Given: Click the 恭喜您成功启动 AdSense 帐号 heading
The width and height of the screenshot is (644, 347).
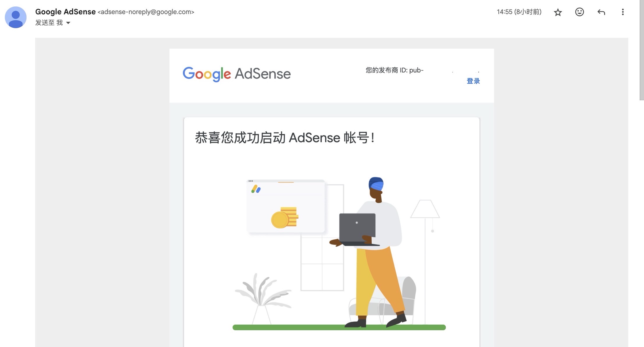Looking at the screenshot, I should (285, 137).
